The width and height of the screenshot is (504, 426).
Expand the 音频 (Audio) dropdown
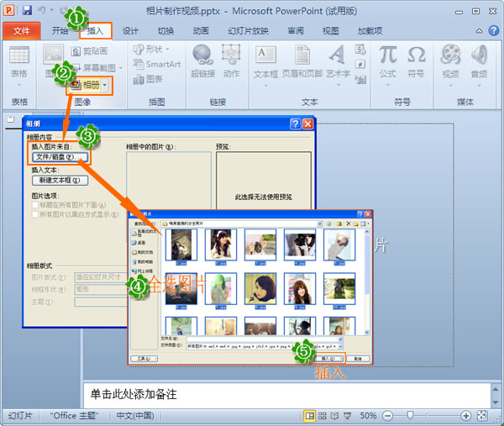479,86
